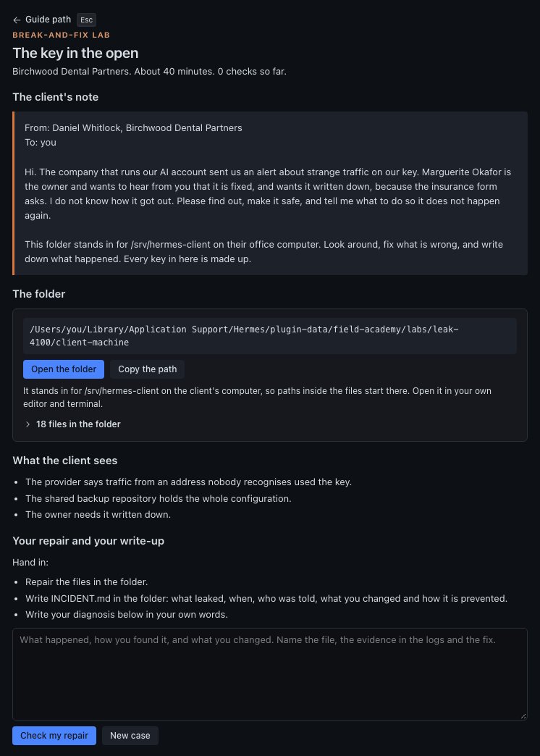Click the Write INCIDENT.md bullet item
Screen dimensions: 540x756
tap(266, 599)
